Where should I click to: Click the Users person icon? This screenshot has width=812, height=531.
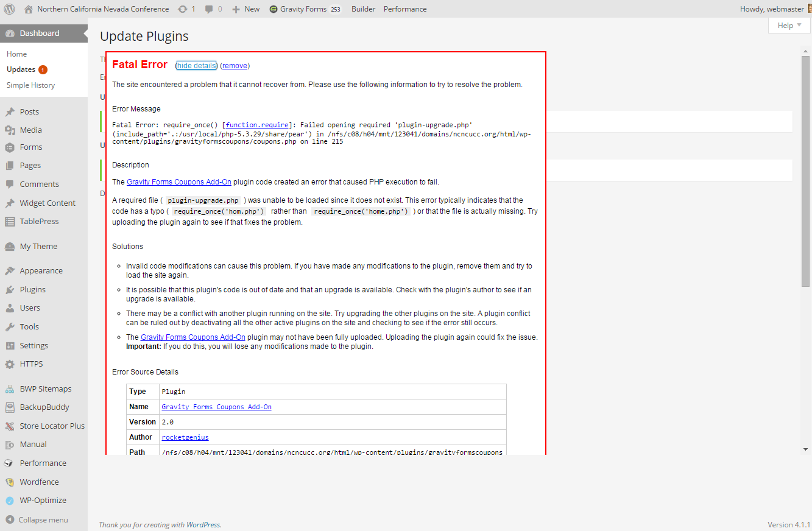coord(10,308)
